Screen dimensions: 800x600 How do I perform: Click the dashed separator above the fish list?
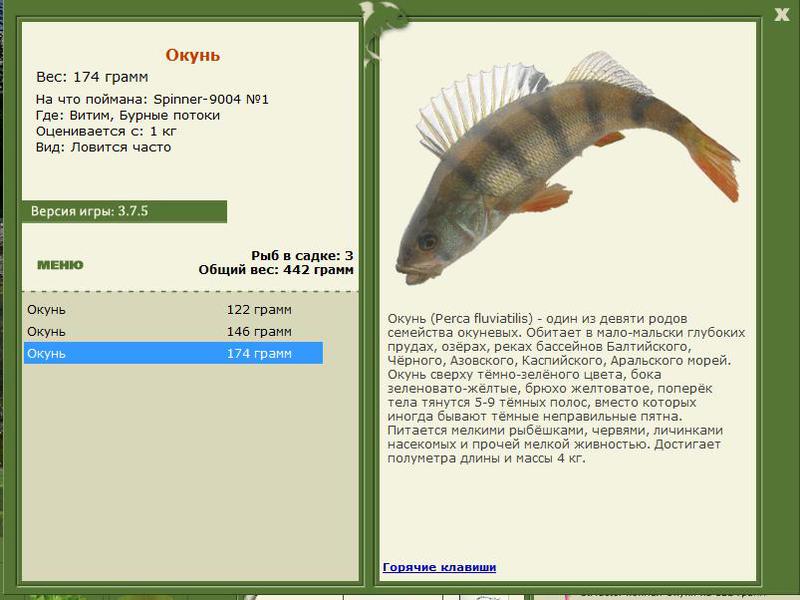(x=190, y=291)
